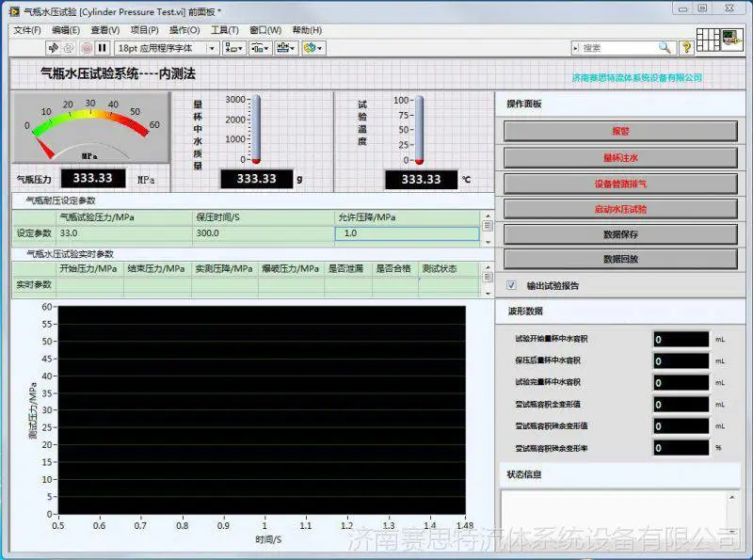Viewport: 753px width, 560px height.
Task: Select the 允许压降 cell 1.0
Action: click(408, 233)
